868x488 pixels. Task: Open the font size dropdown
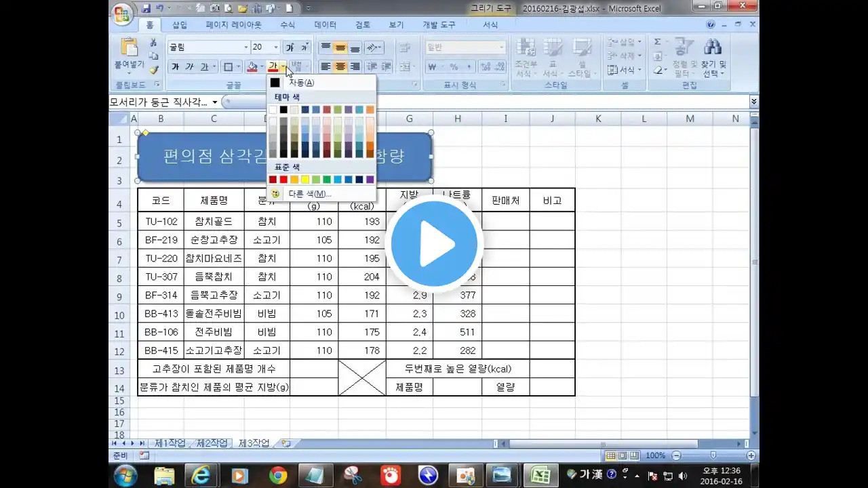pyautogui.click(x=275, y=47)
